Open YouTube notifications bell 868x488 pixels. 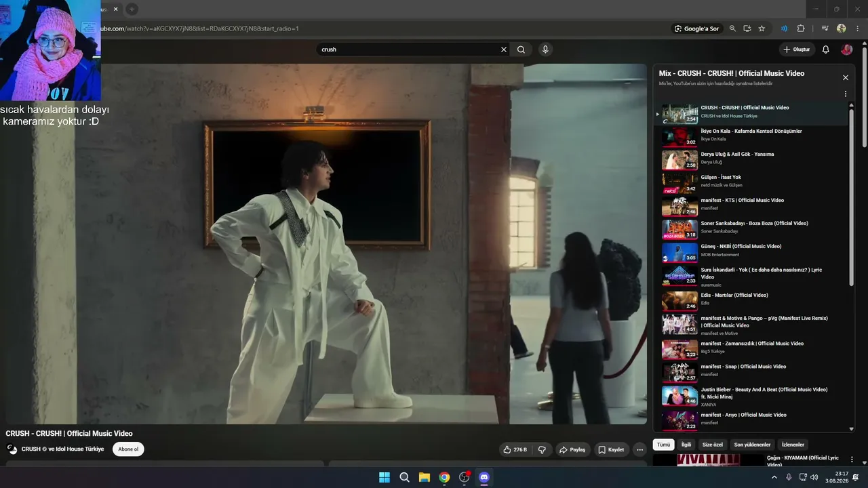[825, 49]
